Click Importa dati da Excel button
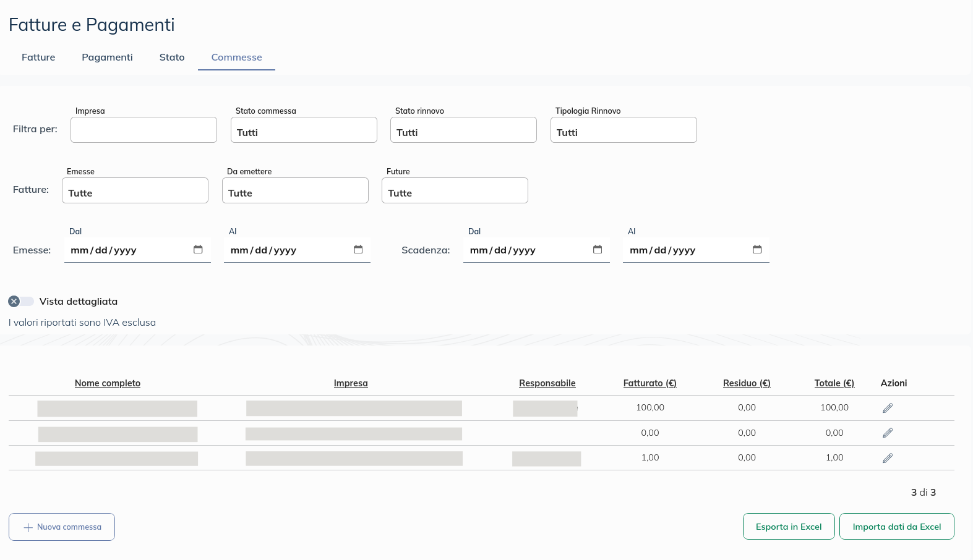The width and height of the screenshot is (973, 560). pos(896,527)
